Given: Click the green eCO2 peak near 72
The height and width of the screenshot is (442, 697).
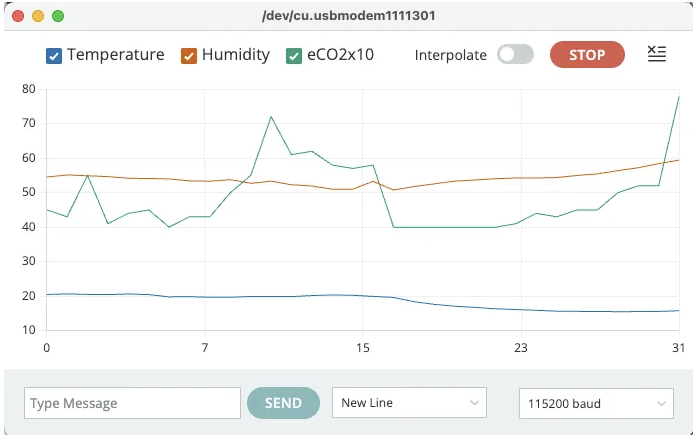Looking at the screenshot, I should tap(271, 117).
